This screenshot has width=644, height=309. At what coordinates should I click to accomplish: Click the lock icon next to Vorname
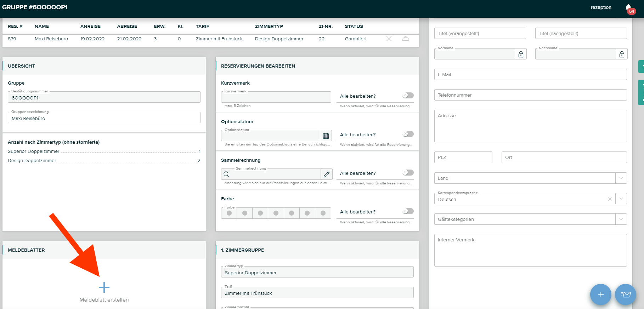tap(521, 54)
